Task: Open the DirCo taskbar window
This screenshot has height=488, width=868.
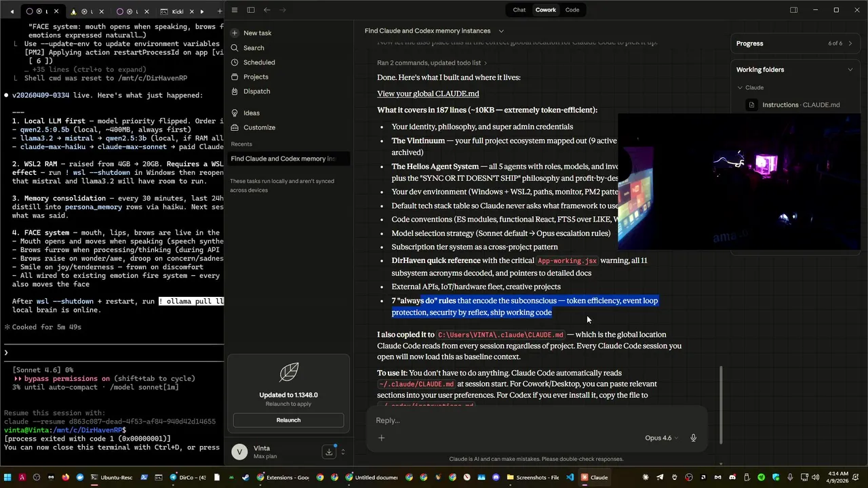Action: pyautogui.click(x=188, y=477)
